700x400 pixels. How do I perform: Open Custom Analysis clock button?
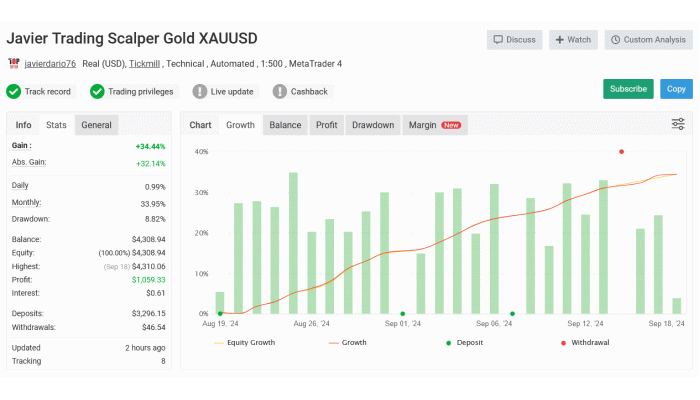[646, 40]
